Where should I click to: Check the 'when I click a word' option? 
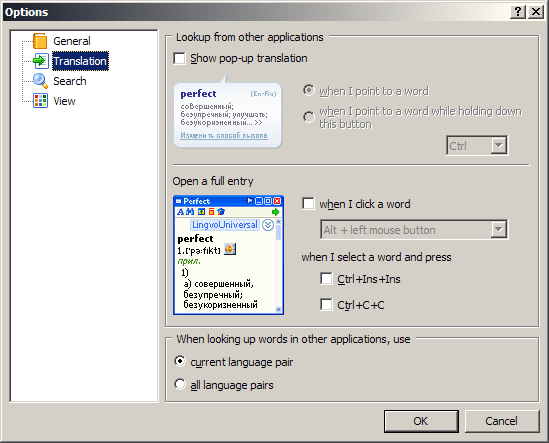click(x=308, y=204)
